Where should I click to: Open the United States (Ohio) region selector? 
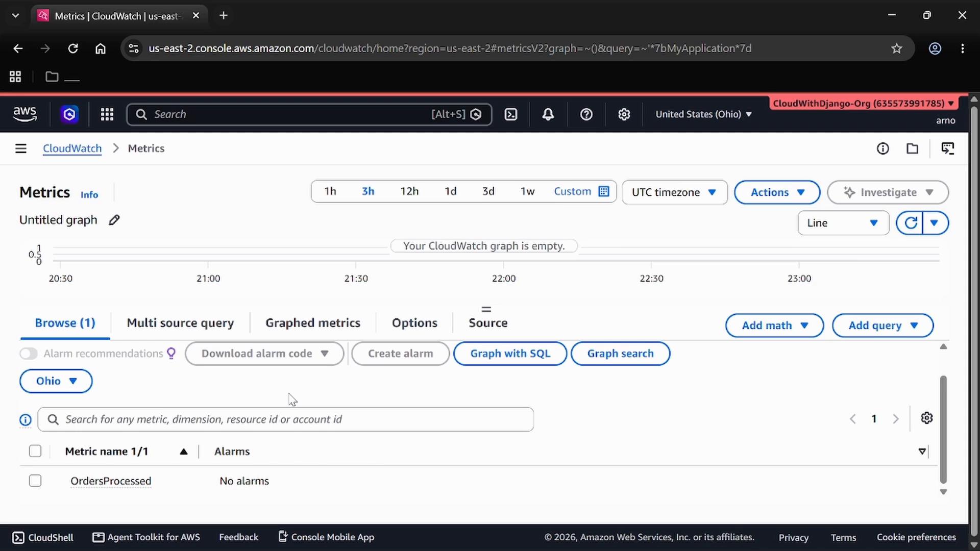tap(703, 114)
